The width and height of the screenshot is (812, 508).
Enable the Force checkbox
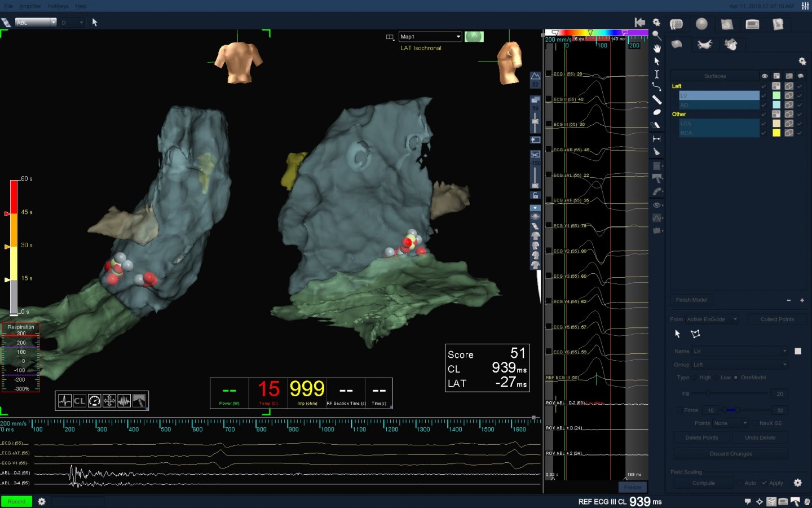679,410
